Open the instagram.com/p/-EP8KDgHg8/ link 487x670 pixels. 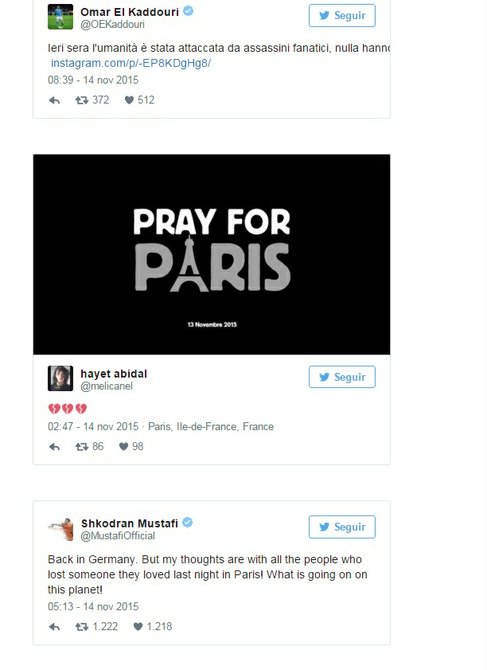point(131,63)
